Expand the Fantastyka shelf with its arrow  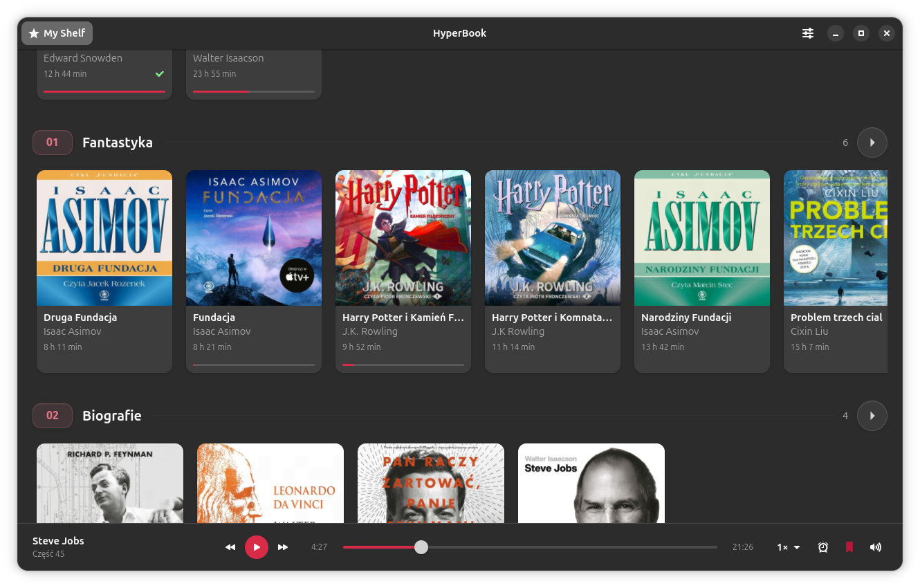pos(872,143)
